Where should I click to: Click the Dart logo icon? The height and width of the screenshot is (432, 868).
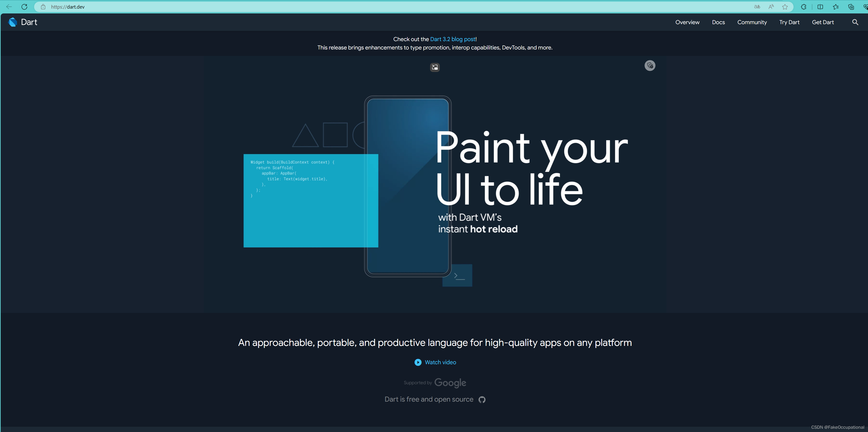(13, 22)
